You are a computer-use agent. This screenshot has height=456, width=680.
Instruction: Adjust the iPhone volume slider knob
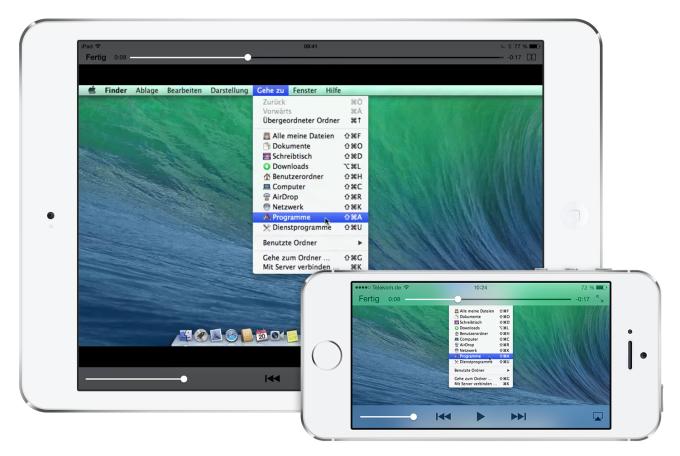coord(414,417)
